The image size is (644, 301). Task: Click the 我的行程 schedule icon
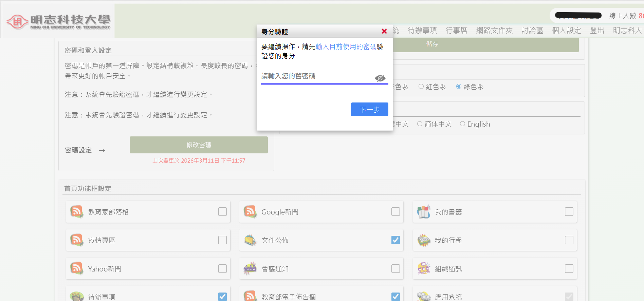pyautogui.click(x=424, y=240)
